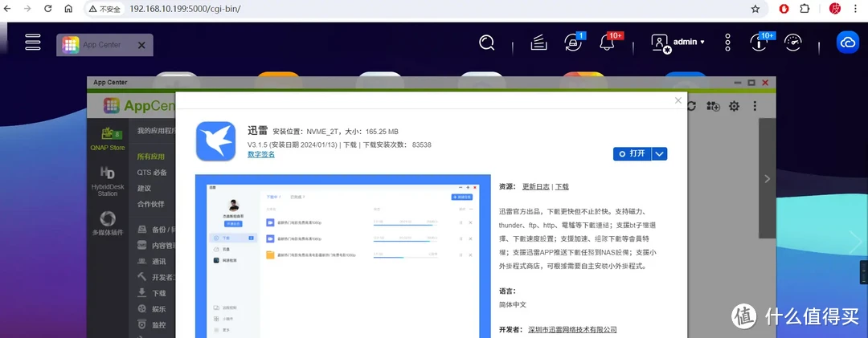Click the Xunlei screenshot preview image
The image size is (868, 338).
[343, 256]
